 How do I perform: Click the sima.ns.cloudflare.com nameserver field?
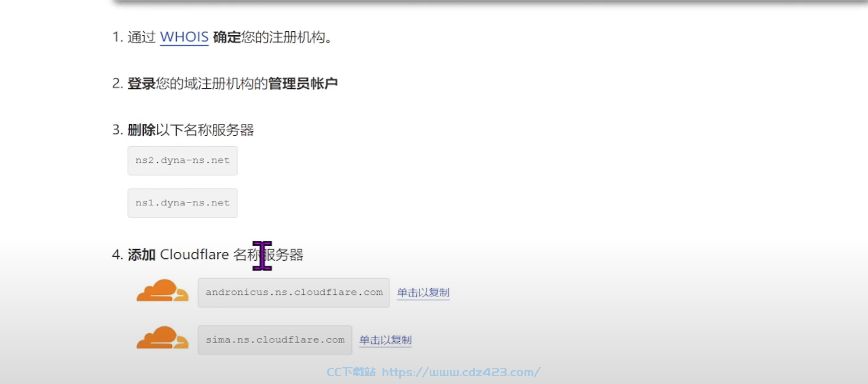[275, 340]
